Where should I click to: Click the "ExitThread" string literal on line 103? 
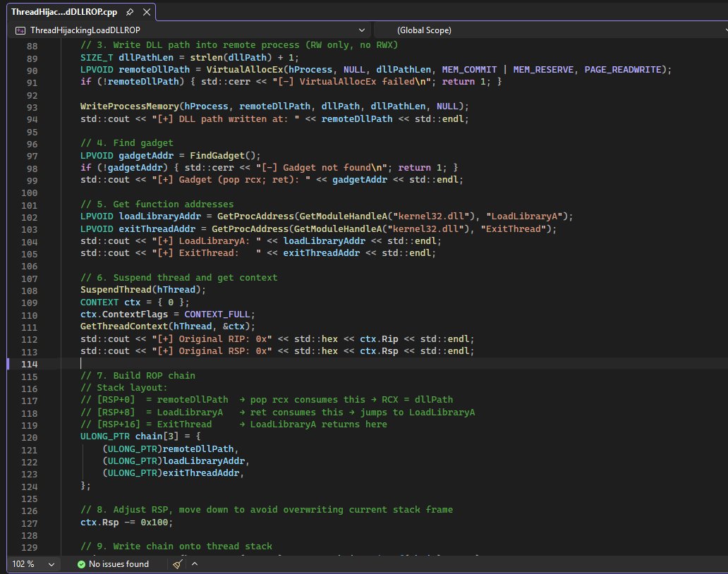pyautogui.click(x=513, y=228)
